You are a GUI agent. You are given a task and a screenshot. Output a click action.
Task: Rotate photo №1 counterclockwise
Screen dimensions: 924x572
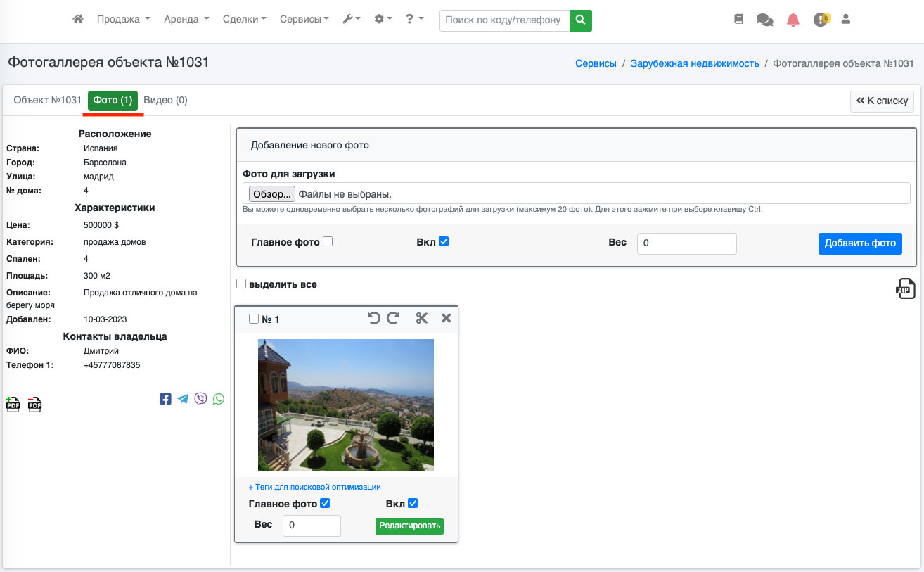(374, 319)
